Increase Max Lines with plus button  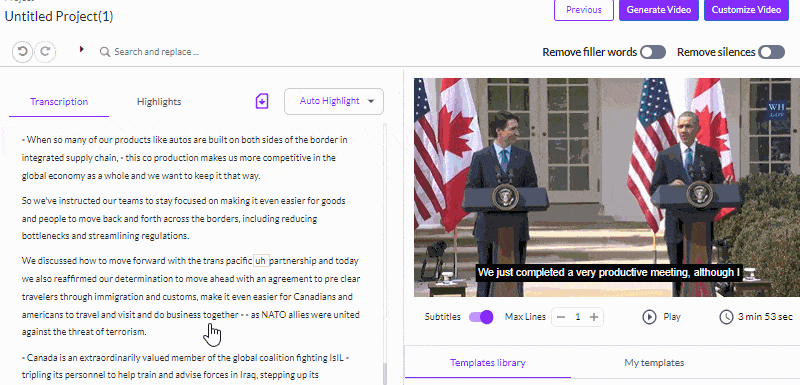[x=594, y=317]
